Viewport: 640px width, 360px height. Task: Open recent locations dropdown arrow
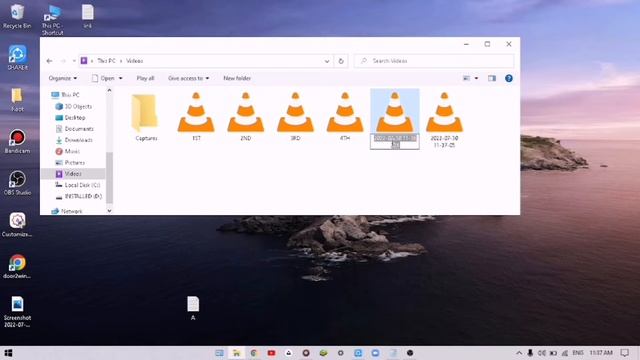(74, 61)
